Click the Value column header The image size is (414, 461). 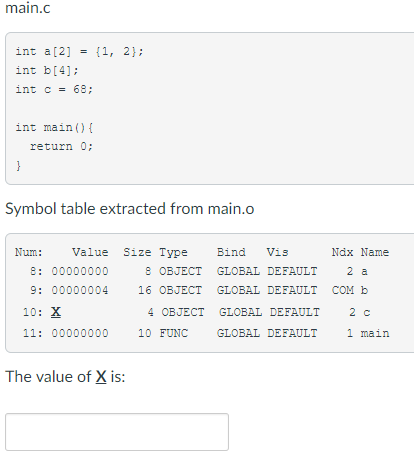[x=90, y=252]
